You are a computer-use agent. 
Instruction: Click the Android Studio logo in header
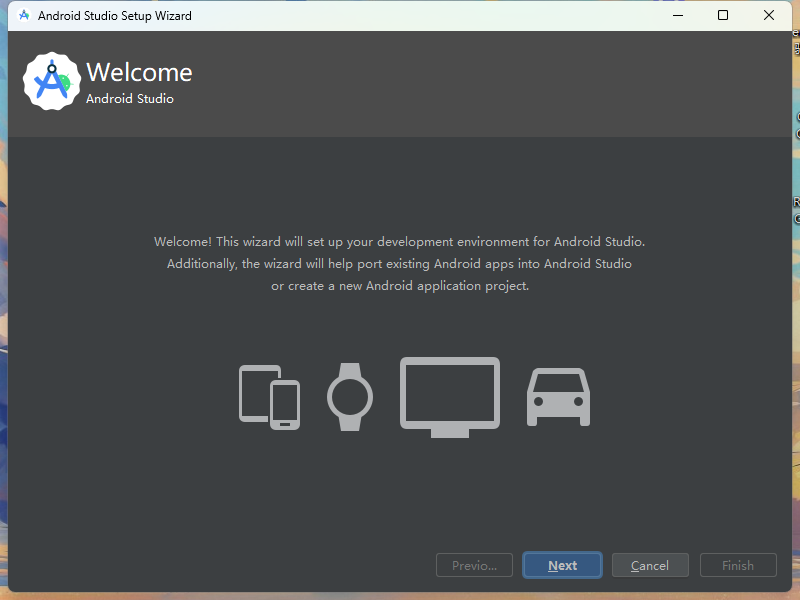52,81
